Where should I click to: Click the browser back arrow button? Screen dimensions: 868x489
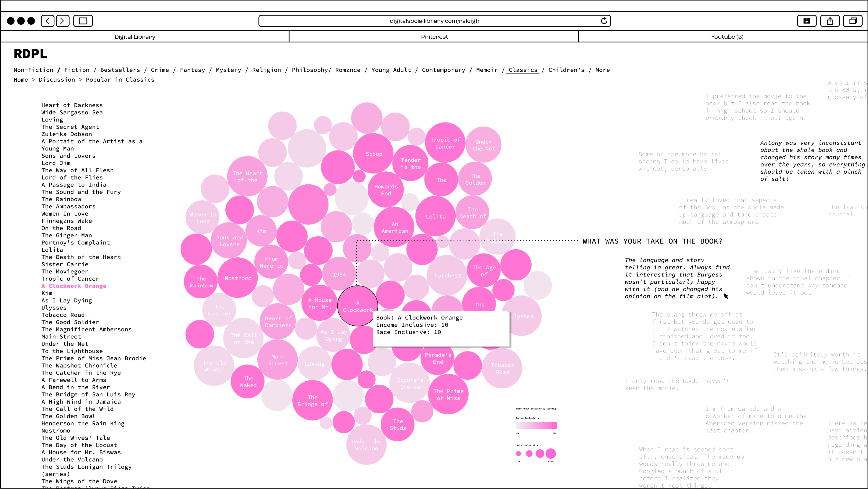[x=47, y=21]
